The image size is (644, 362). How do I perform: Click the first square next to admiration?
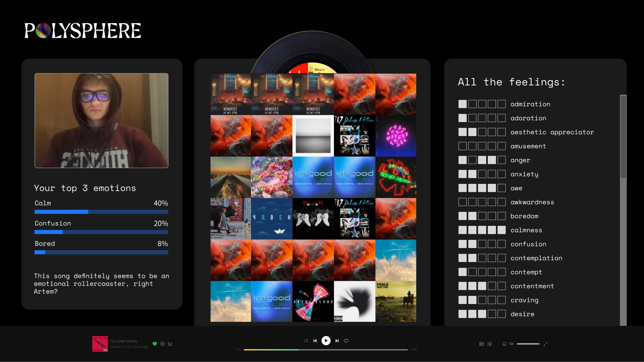pos(462,104)
